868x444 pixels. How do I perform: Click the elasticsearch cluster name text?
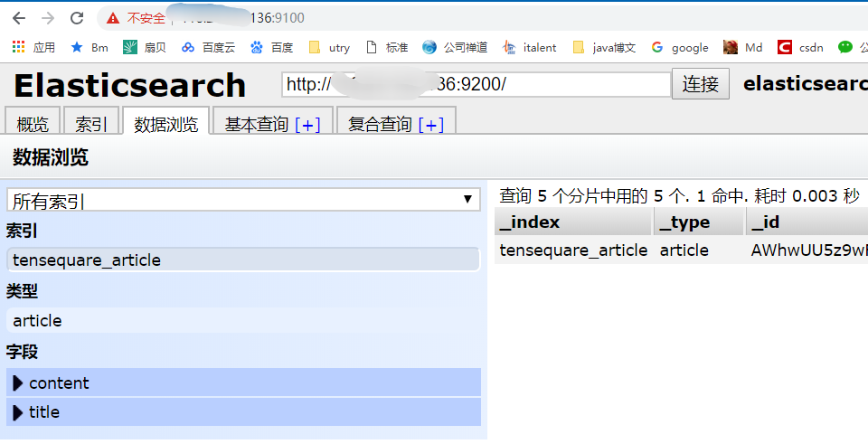click(806, 83)
